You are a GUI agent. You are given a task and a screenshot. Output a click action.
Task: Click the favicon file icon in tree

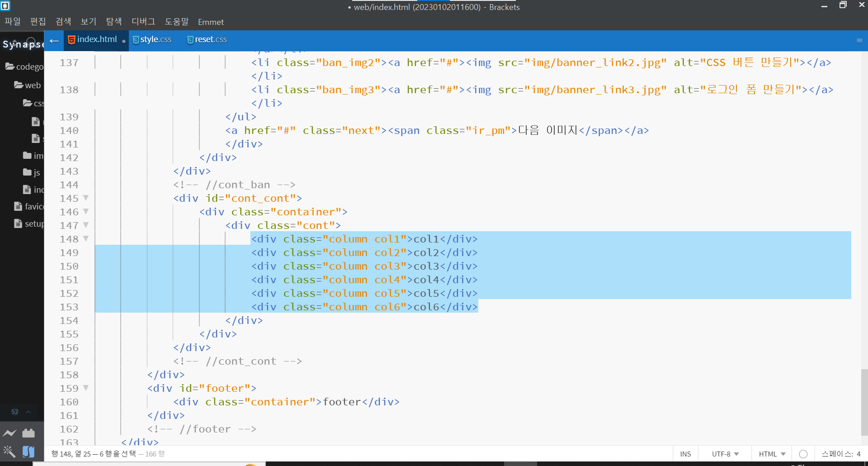pos(18,206)
